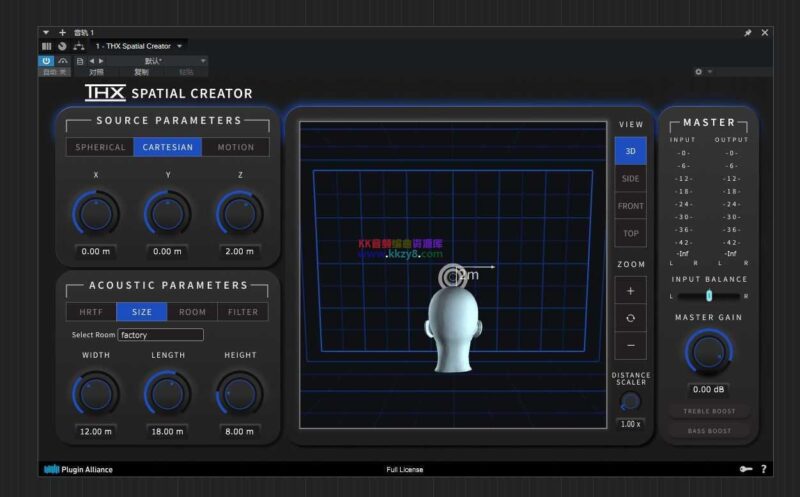Enable Bass Boost
800x497 pixels.
point(709,431)
